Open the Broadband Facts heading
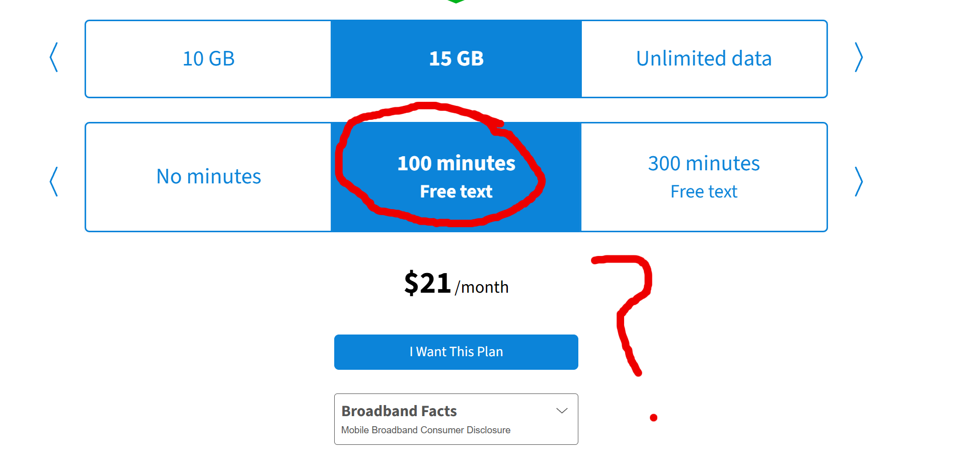Image resolution: width=980 pixels, height=465 pixels. pos(399,411)
